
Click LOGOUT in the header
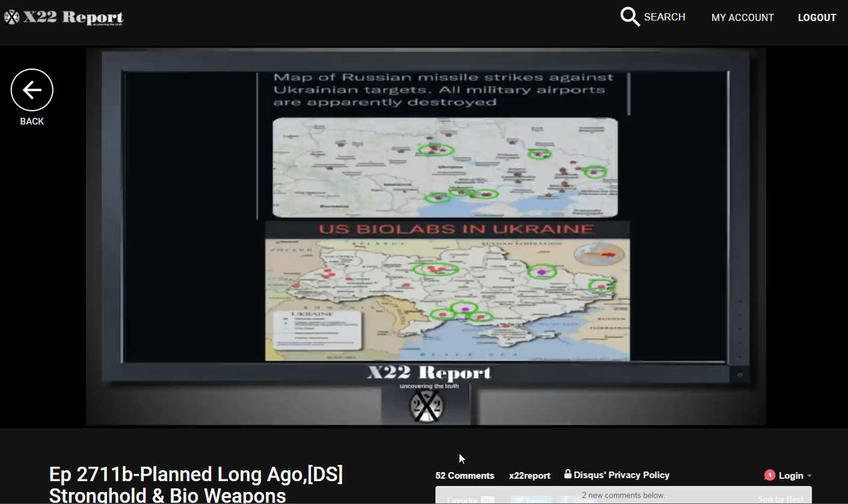coord(817,17)
